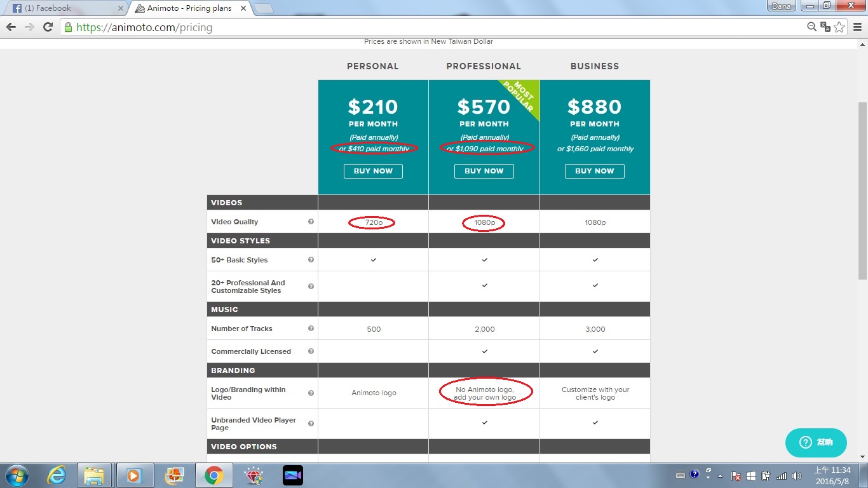Open the Windows Start menu

tap(16, 475)
